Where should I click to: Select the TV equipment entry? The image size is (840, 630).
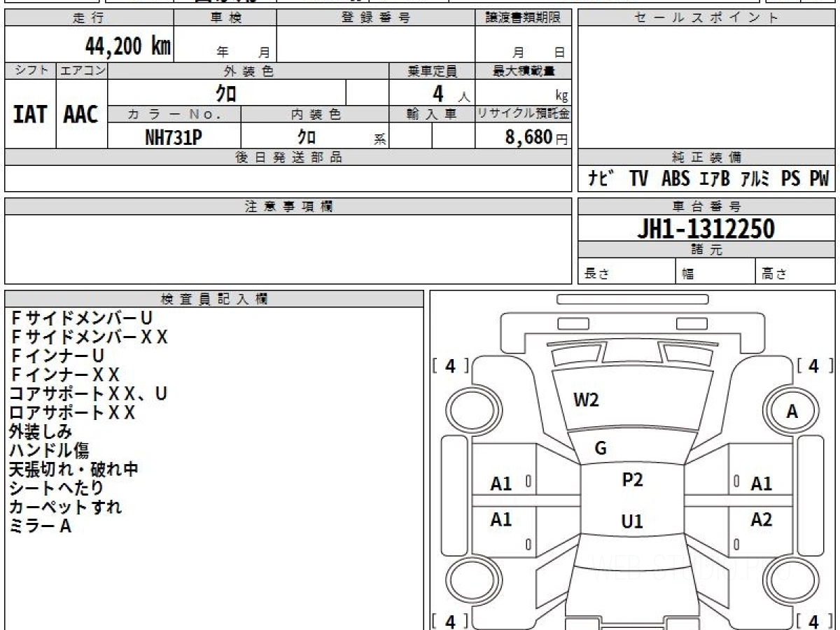click(638, 179)
